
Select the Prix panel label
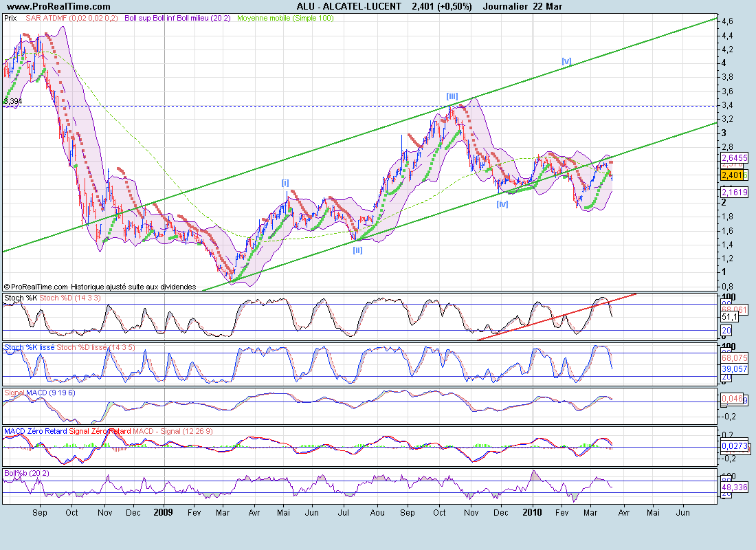pyautogui.click(x=10, y=18)
